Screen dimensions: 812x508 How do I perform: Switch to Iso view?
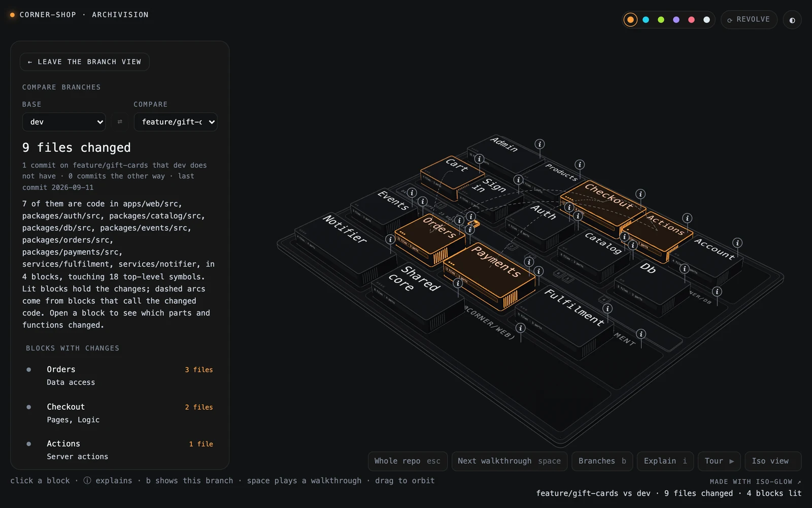click(x=773, y=461)
